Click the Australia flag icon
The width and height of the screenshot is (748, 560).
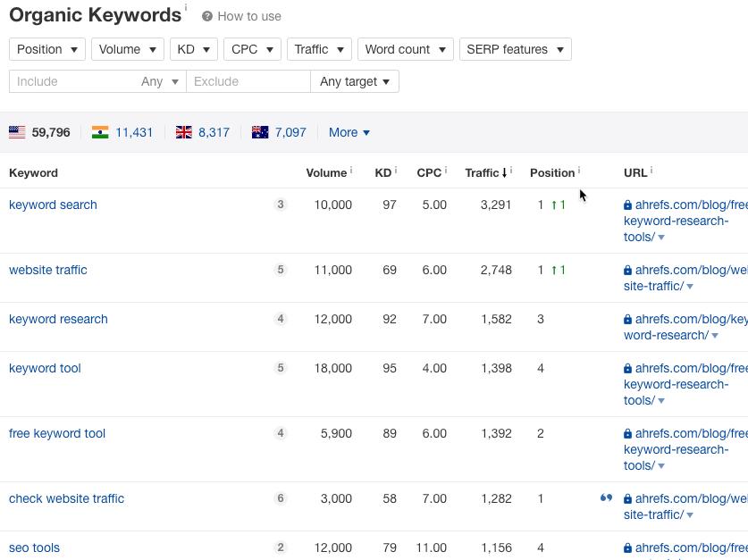(x=260, y=132)
